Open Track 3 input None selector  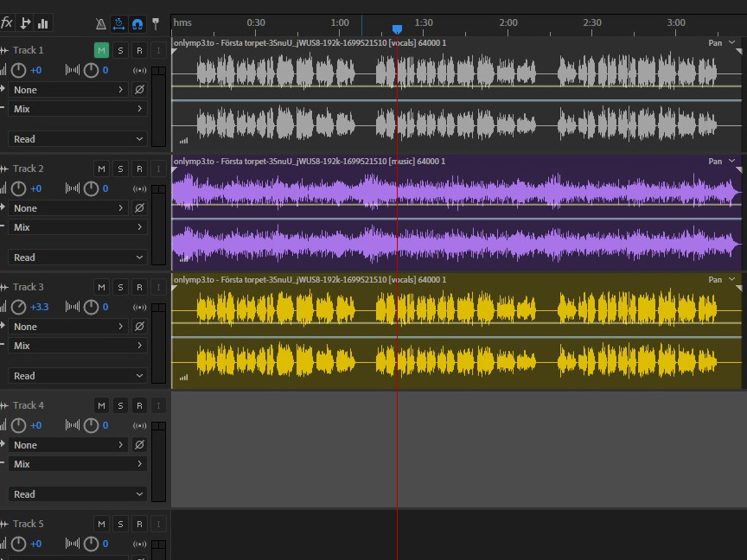(68, 327)
